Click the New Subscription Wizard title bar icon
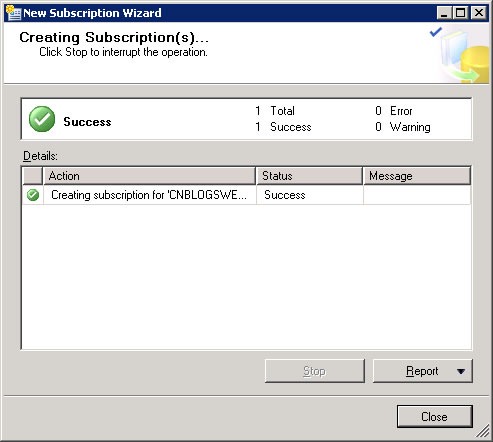The width and height of the screenshot is (493, 442). [13, 13]
